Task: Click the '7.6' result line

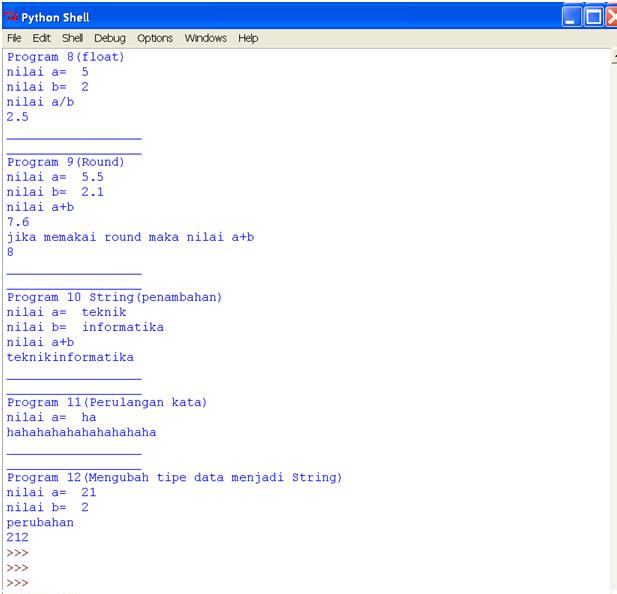Action: (x=18, y=222)
